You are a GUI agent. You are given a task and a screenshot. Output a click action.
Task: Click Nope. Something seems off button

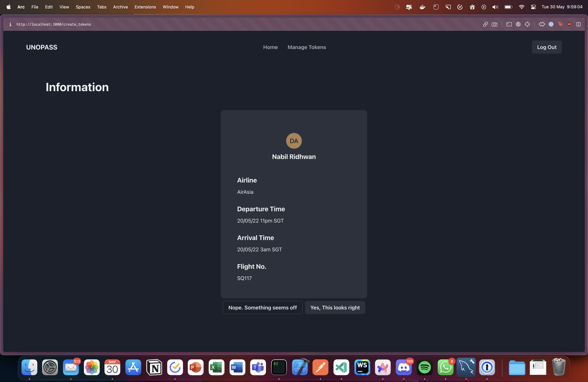click(262, 308)
